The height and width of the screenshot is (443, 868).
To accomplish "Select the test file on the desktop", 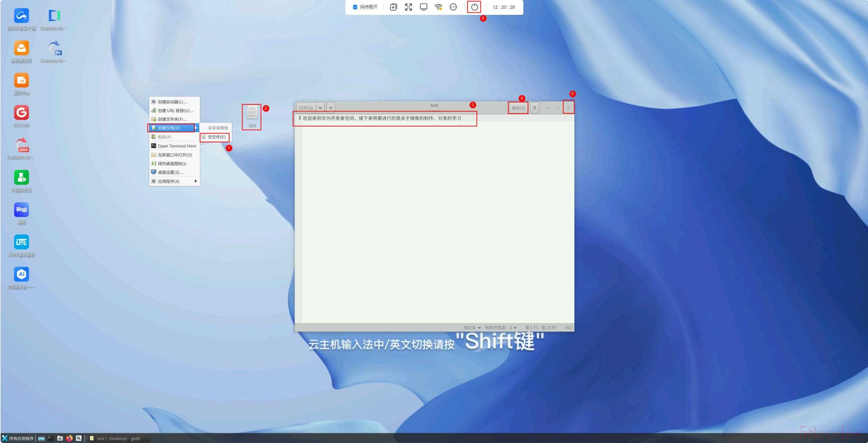I will tap(252, 116).
